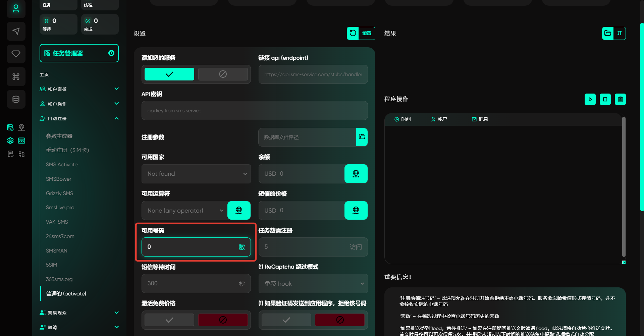Select Grizzly SMS in sidebar menu
This screenshot has width=644, height=336.
[x=59, y=193]
